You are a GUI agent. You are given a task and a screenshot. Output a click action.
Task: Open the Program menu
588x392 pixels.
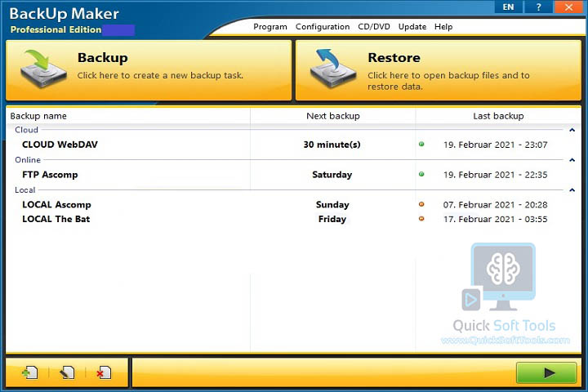270,27
